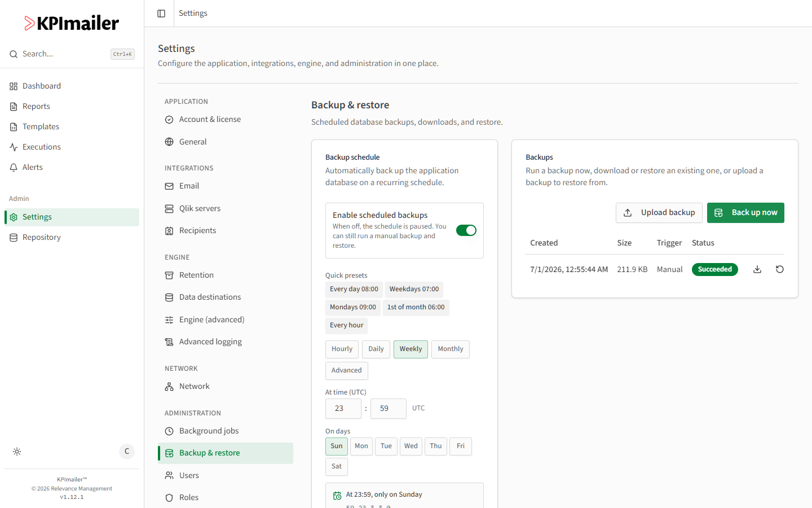Click the Settings breadcrumb in top bar
The height and width of the screenshot is (508, 812).
coord(193,14)
